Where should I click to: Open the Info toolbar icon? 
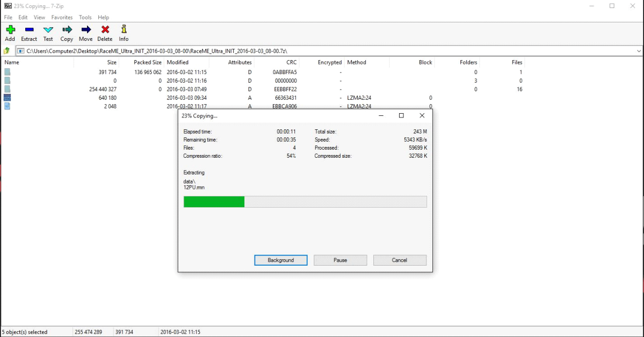[124, 33]
